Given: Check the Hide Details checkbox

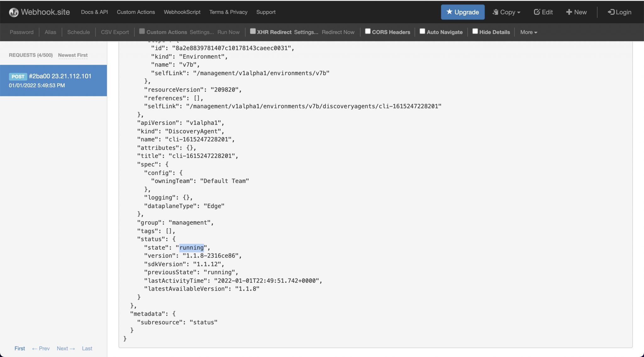Looking at the screenshot, I should tap(475, 31).
